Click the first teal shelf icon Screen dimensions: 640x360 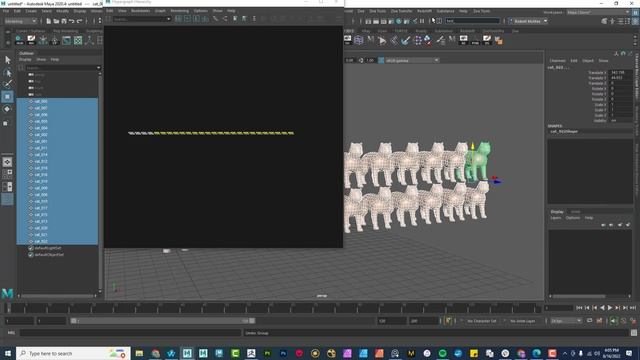(x=19, y=40)
